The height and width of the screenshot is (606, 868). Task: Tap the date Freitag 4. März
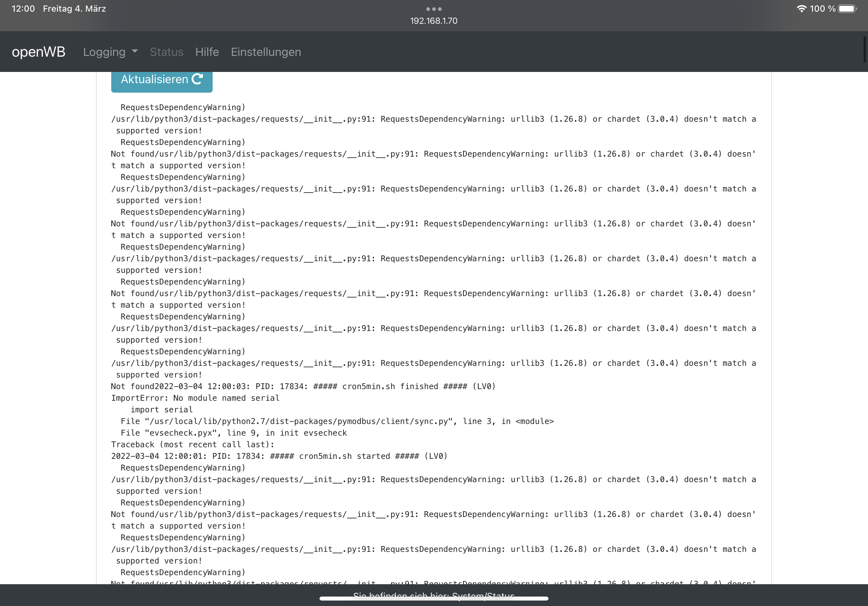click(x=75, y=9)
